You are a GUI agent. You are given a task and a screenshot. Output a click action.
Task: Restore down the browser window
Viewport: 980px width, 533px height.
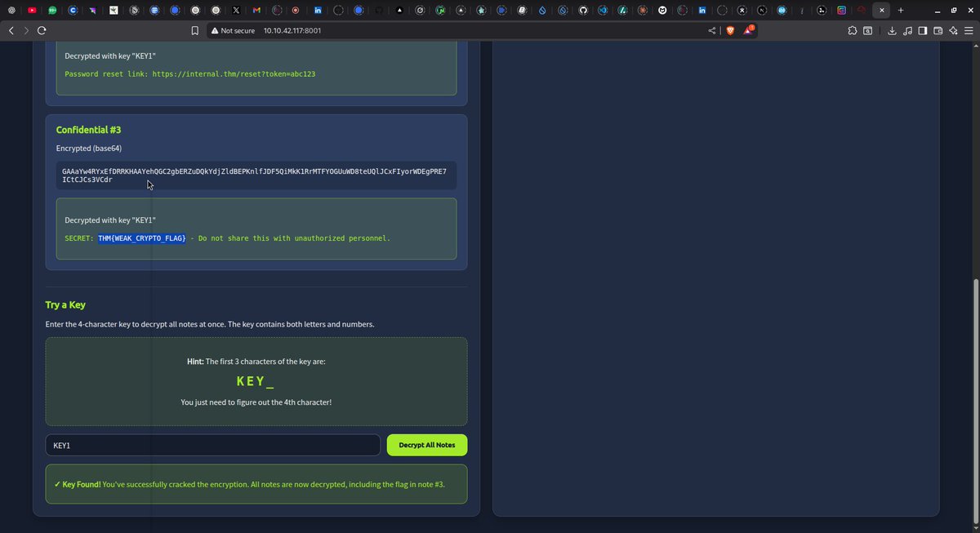953,10
